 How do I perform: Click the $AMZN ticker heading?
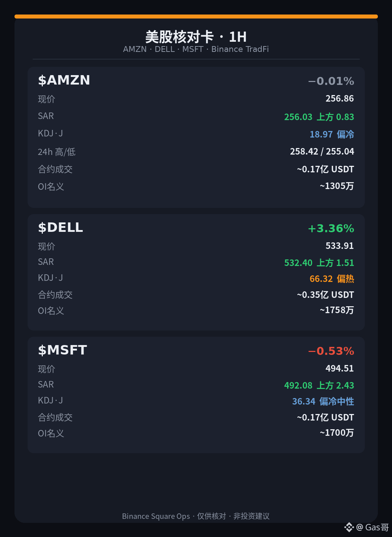pos(64,80)
